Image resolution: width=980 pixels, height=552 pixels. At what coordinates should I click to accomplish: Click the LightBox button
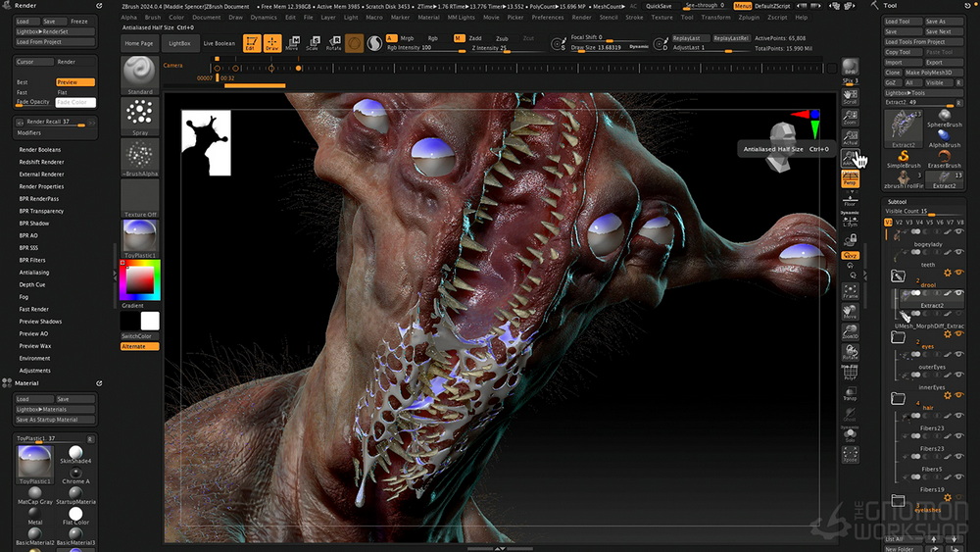click(179, 44)
